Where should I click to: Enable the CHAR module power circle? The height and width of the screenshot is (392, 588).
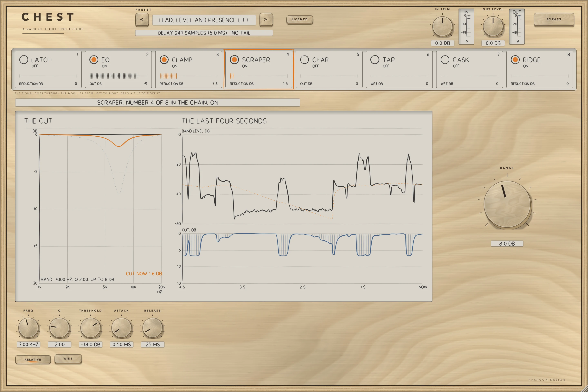[304, 59]
